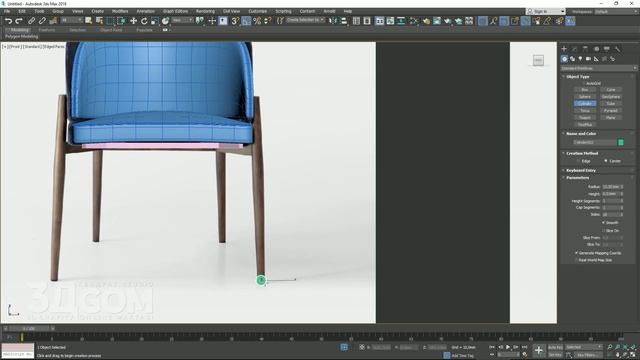Select the Unlink Selection icon
Viewport: 640px width, 360px height.
[42, 20]
